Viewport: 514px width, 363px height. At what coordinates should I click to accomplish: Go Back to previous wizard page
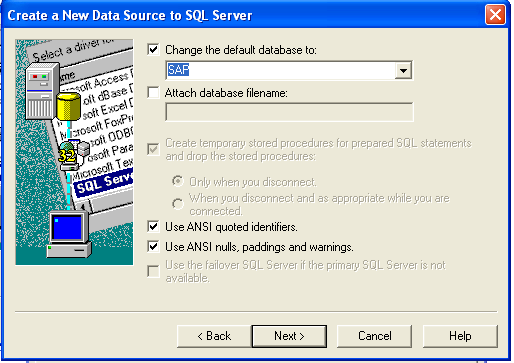(x=214, y=336)
